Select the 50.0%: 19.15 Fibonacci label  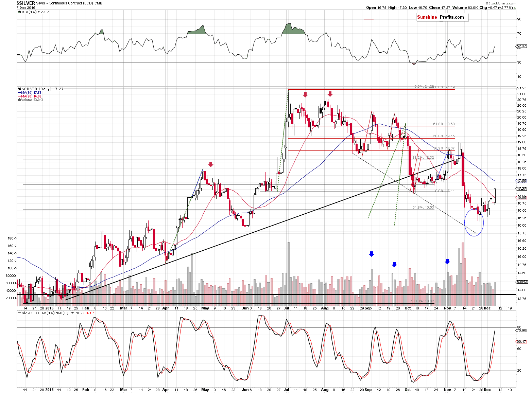[x=444, y=136]
